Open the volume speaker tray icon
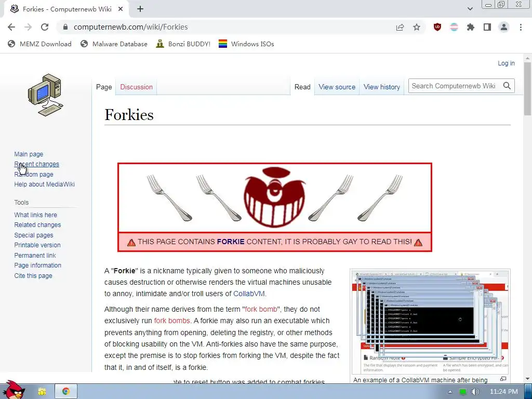Viewport: 532px width, 399px height. (475, 392)
